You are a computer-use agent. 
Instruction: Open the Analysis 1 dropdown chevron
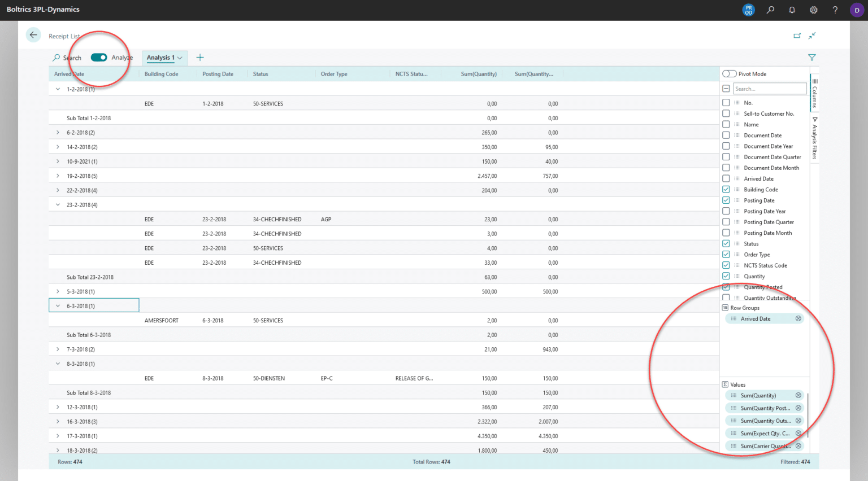(x=180, y=58)
